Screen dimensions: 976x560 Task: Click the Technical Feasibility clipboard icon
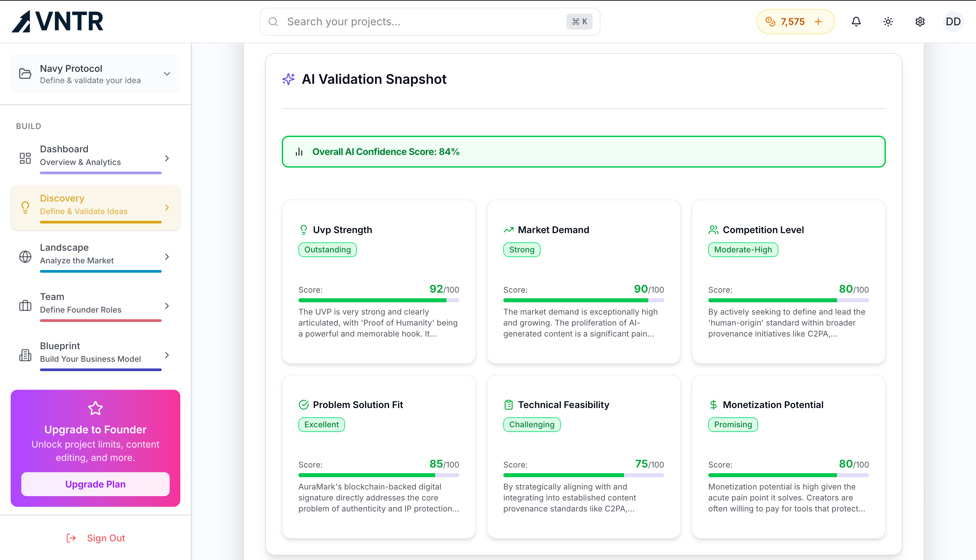508,405
